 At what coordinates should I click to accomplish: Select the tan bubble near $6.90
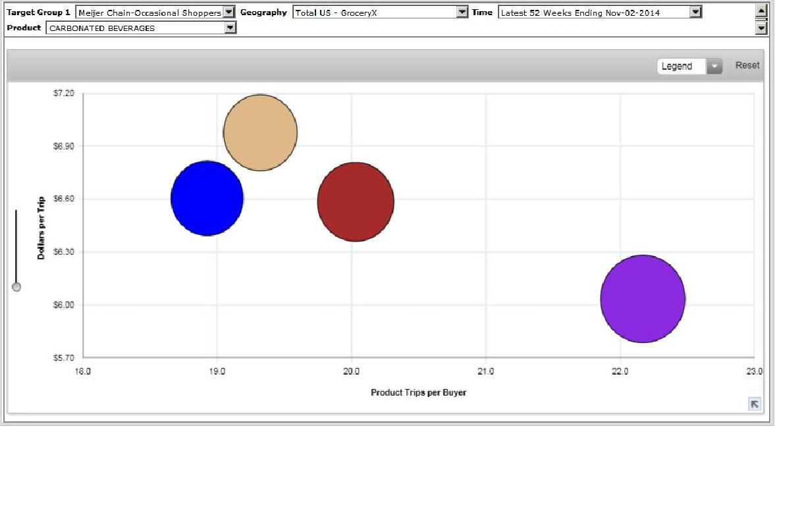[260, 132]
